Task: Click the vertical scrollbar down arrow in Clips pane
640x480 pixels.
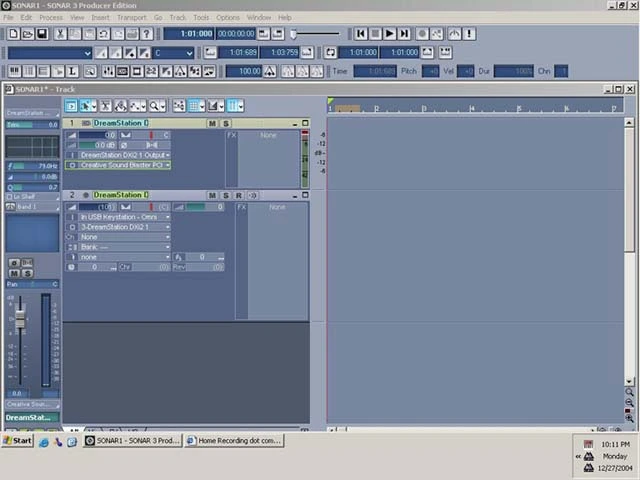Action: [629, 382]
